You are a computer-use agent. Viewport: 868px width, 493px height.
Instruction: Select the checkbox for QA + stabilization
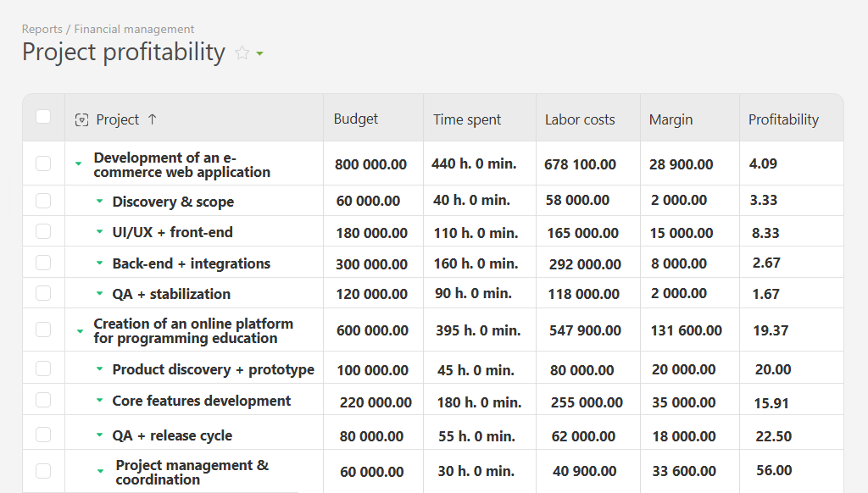pos(42,292)
